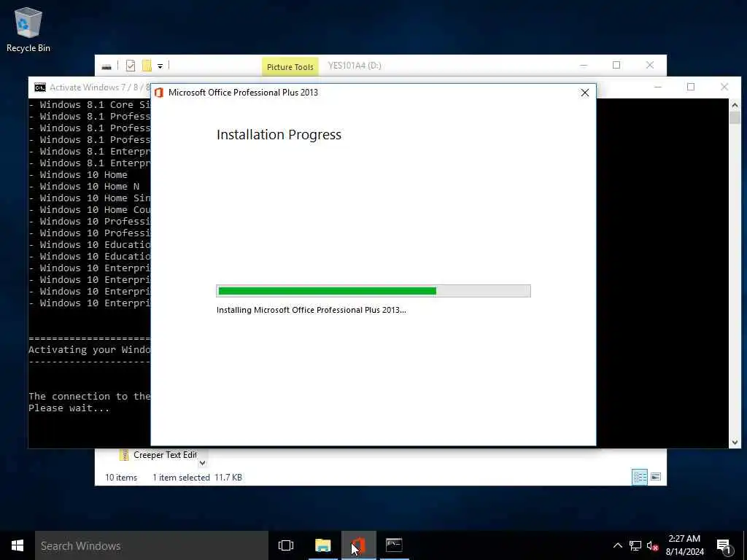This screenshot has height=560, width=747.
Task: Click the Search Windows box
Action: (x=152, y=545)
